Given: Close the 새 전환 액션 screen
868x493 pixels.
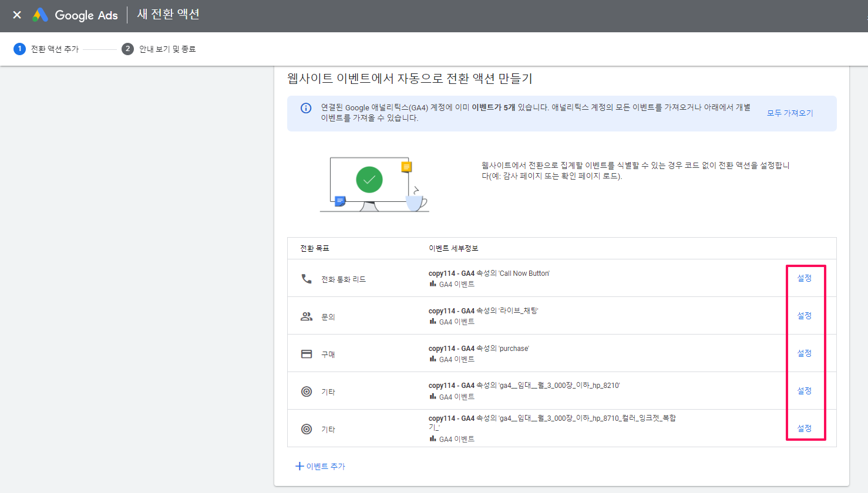Looking at the screenshot, I should [x=16, y=15].
